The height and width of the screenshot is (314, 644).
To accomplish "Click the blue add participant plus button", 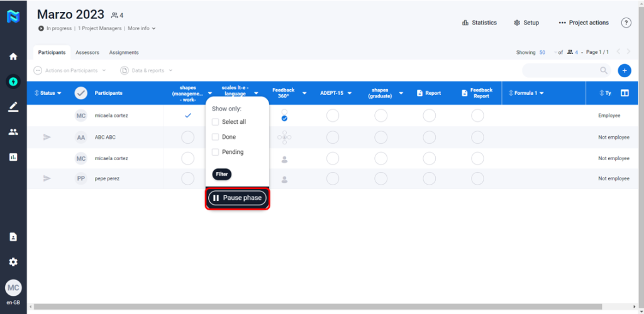I will tap(624, 70).
